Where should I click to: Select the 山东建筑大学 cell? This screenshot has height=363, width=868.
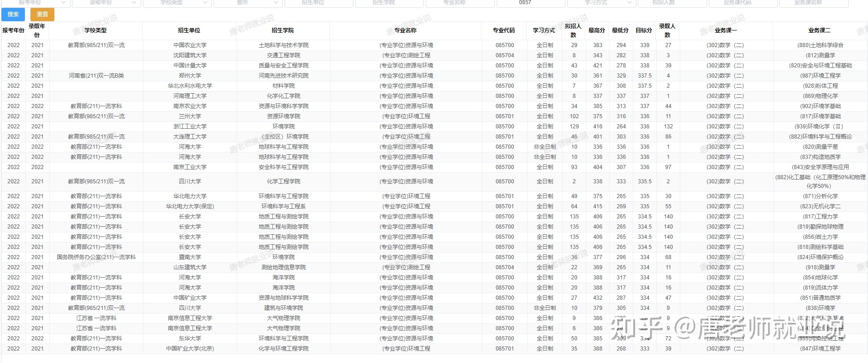pos(190,267)
